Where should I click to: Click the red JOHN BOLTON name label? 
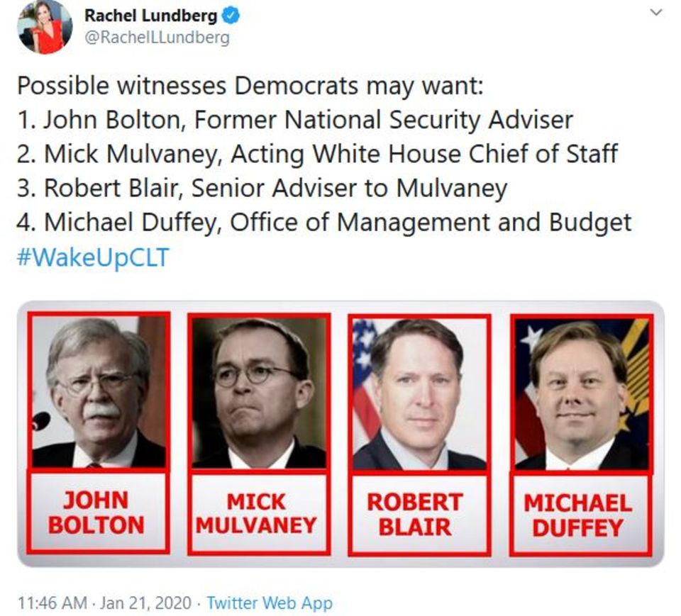99,513
